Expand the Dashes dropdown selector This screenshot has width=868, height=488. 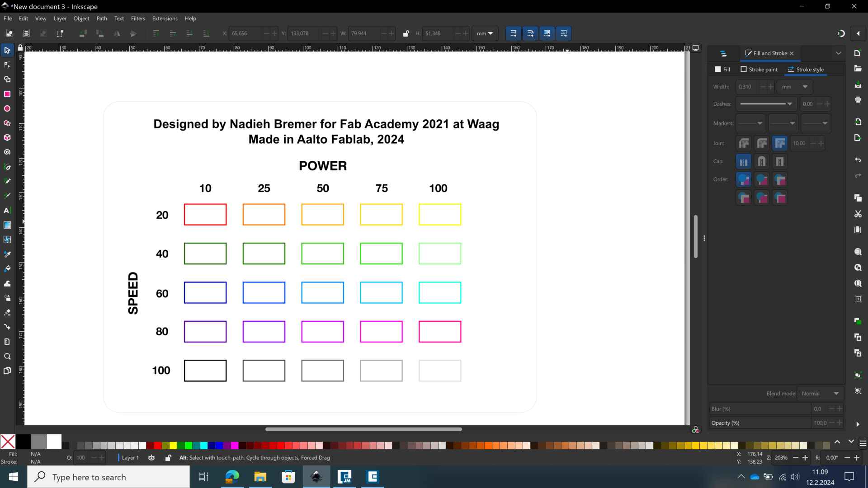(x=791, y=103)
